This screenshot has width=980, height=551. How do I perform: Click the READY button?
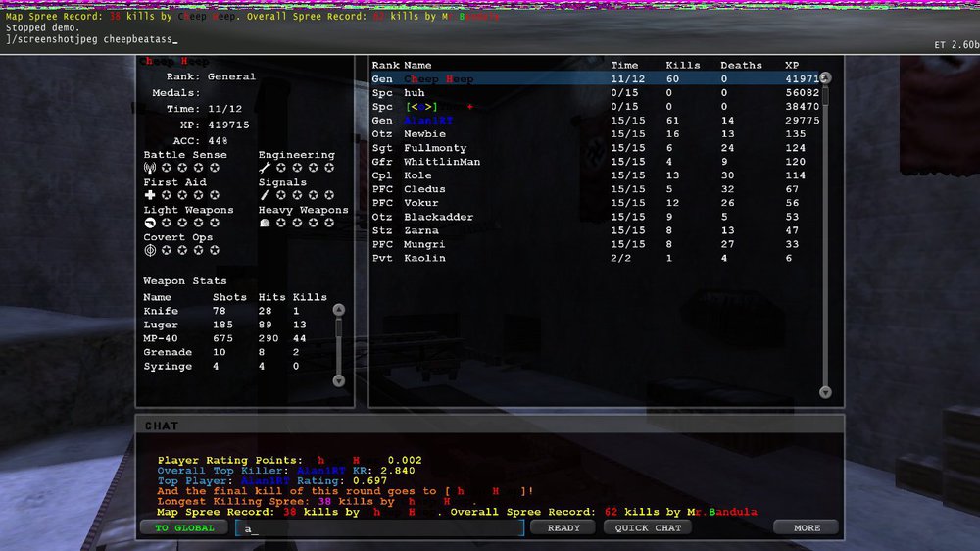click(x=563, y=527)
